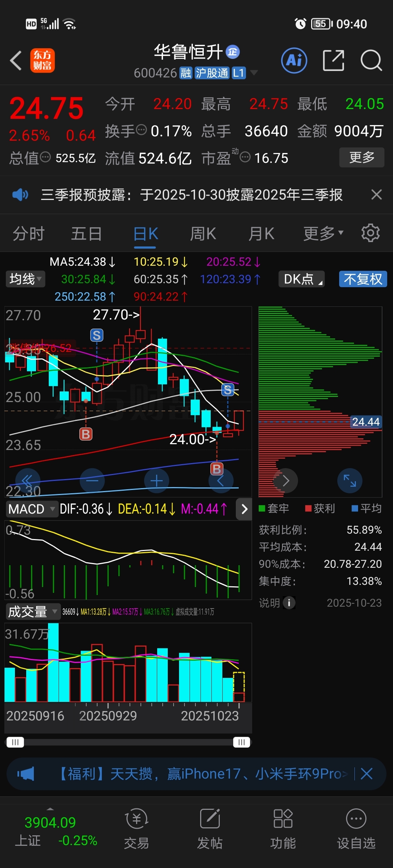Open the search magnifier icon
The width and height of the screenshot is (393, 868).
pyautogui.click(x=371, y=60)
